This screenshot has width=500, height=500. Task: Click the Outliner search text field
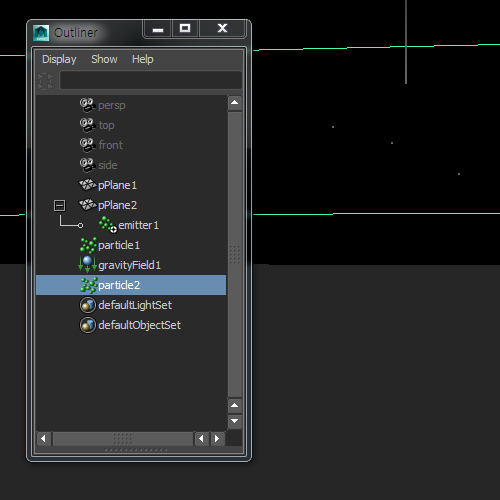click(151, 80)
